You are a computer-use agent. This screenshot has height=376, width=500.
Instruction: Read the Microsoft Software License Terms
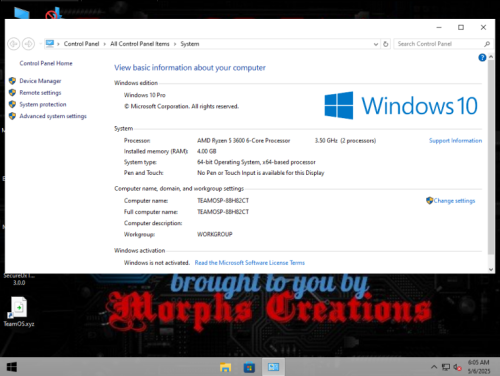250,263
